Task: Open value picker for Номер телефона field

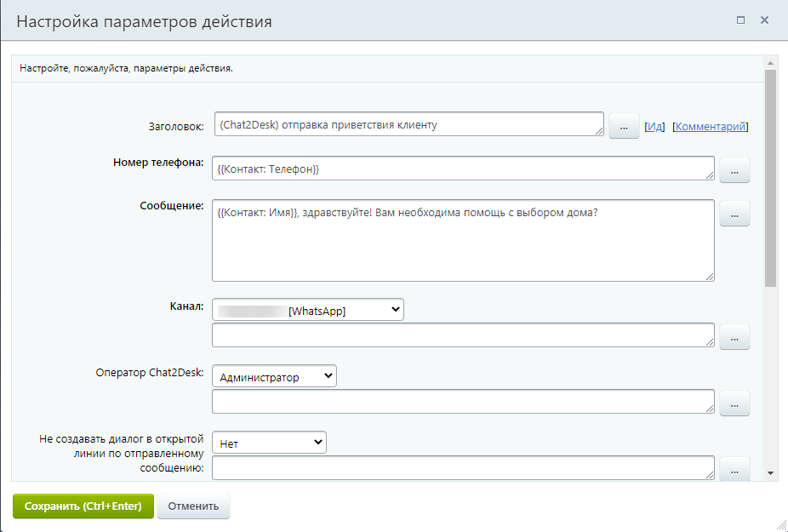Action: [x=734, y=170]
